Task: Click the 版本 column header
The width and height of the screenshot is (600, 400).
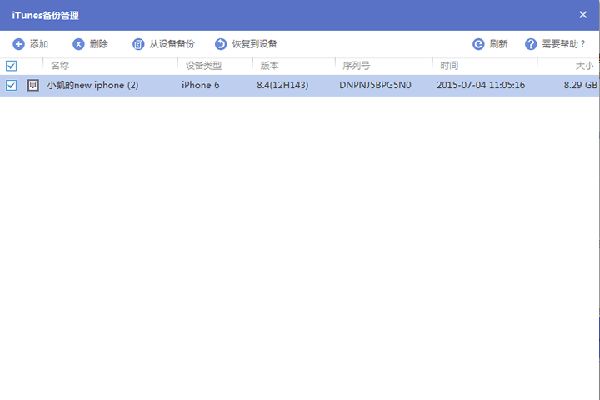Action: [x=269, y=66]
